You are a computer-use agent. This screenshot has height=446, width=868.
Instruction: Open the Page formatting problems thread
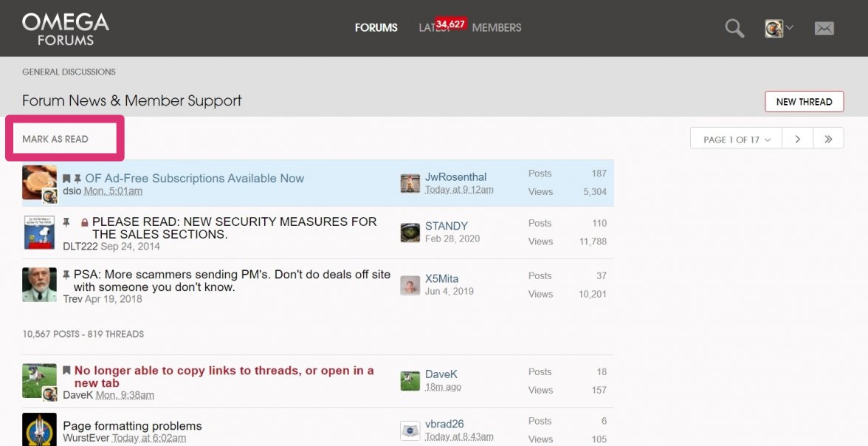coord(132,426)
